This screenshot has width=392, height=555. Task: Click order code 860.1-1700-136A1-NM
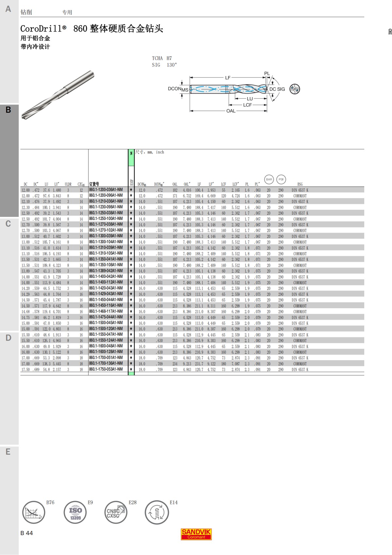click(106, 363)
